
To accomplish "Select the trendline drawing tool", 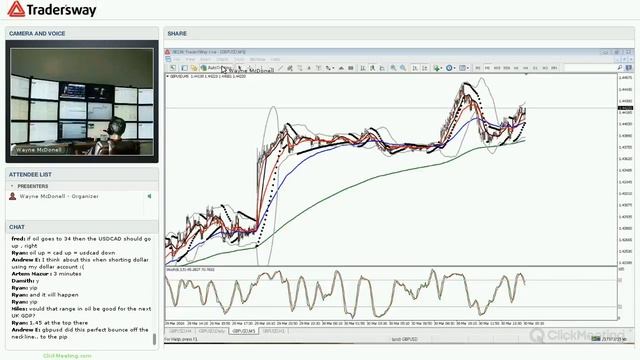I will point(280,68).
